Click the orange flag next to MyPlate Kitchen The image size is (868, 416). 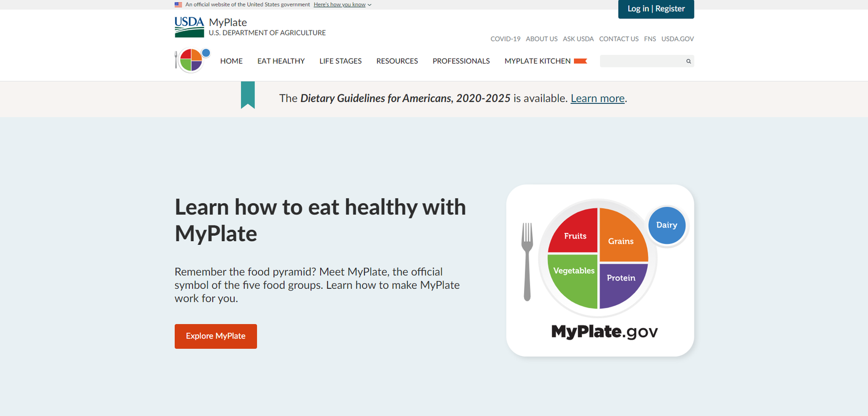[580, 61]
